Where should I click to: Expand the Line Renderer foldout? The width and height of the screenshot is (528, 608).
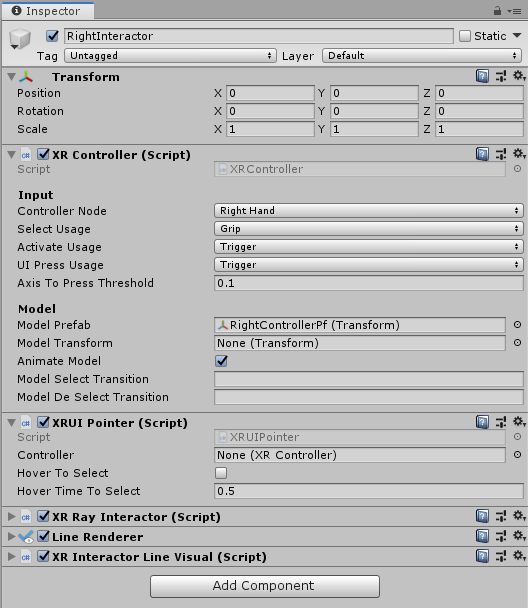12,537
